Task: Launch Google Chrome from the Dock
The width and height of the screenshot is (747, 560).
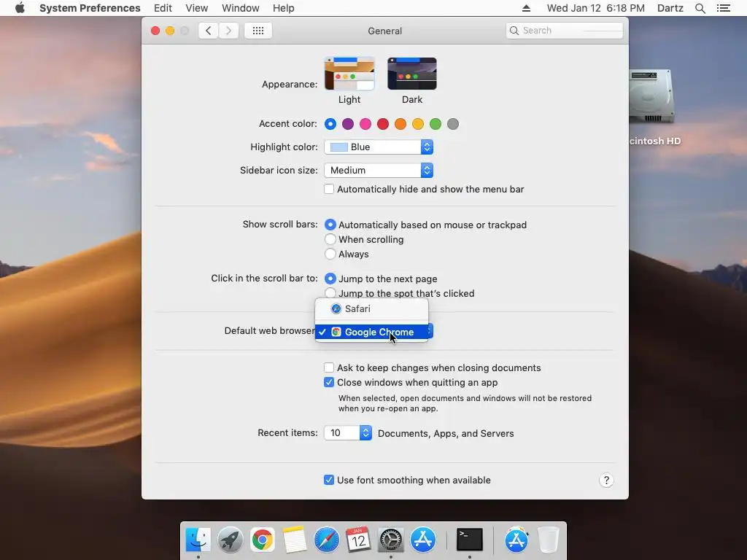Action: [263, 540]
